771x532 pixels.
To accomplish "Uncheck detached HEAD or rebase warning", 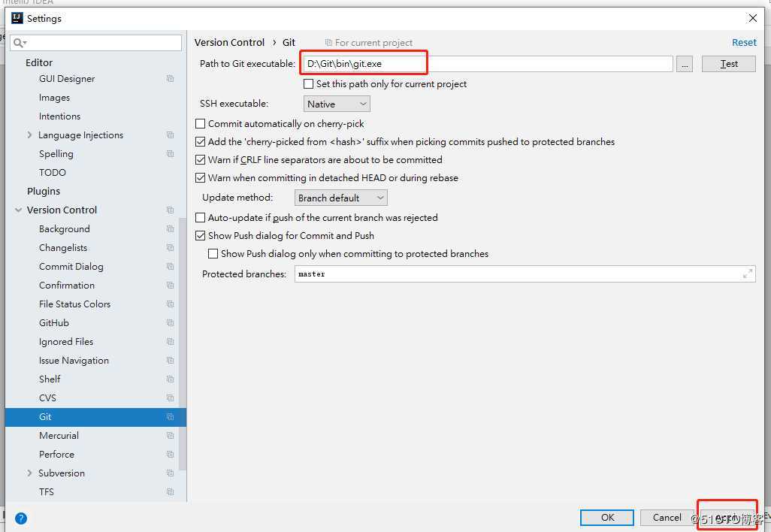I will [200, 177].
